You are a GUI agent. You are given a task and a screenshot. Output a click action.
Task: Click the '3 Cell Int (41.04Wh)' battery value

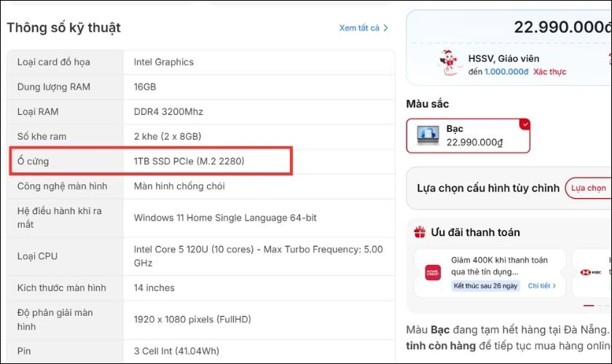pyautogui.click(x=176, y=351)
